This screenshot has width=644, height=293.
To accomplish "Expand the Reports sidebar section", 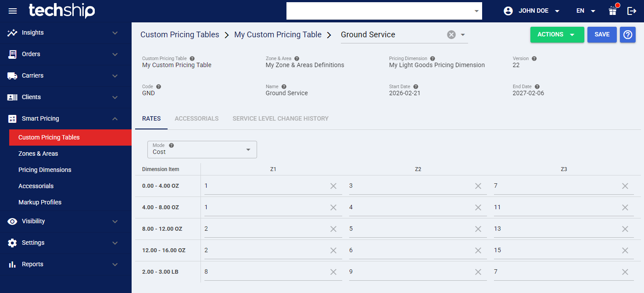I will click(66, 264).
